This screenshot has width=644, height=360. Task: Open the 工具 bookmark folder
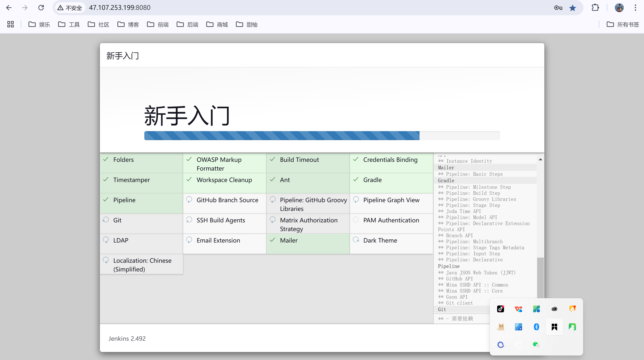click(69, 24)
